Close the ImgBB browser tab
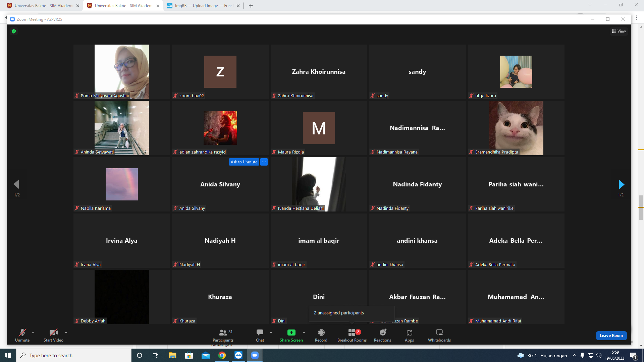Screen dimensions: 644x362 238,6
